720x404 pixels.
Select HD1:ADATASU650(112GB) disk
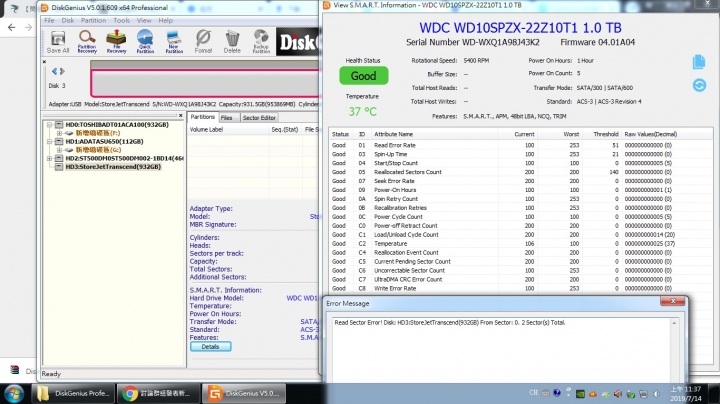[x=104, y=141]
